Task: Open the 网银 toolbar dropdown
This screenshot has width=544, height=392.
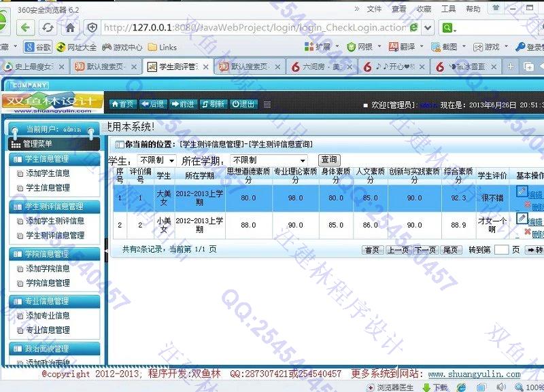Action: (x=364, y=46)
